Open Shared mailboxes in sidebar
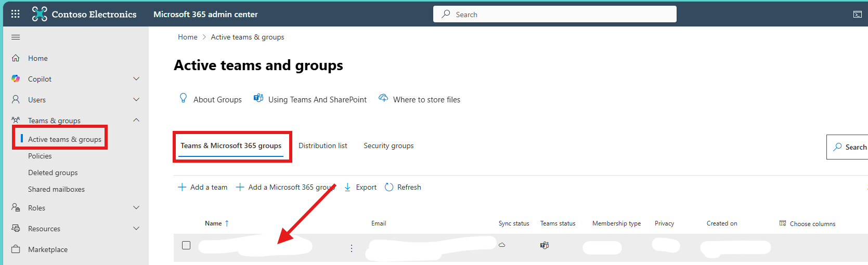 coord(56,189)
